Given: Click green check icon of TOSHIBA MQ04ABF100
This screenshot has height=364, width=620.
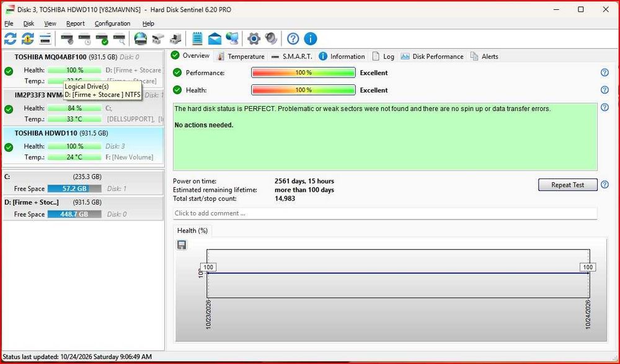Looking at the screenshot, I should click(x=9, y=71).
